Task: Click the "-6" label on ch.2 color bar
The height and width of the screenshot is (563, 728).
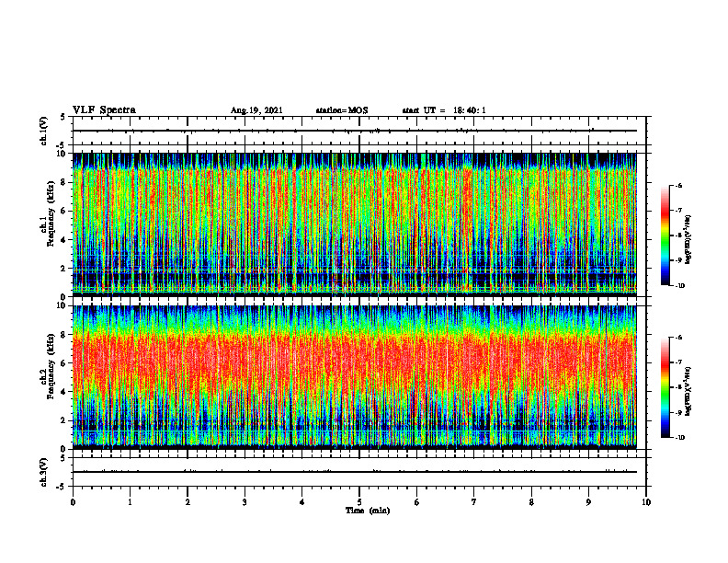Action: [679, 338]
